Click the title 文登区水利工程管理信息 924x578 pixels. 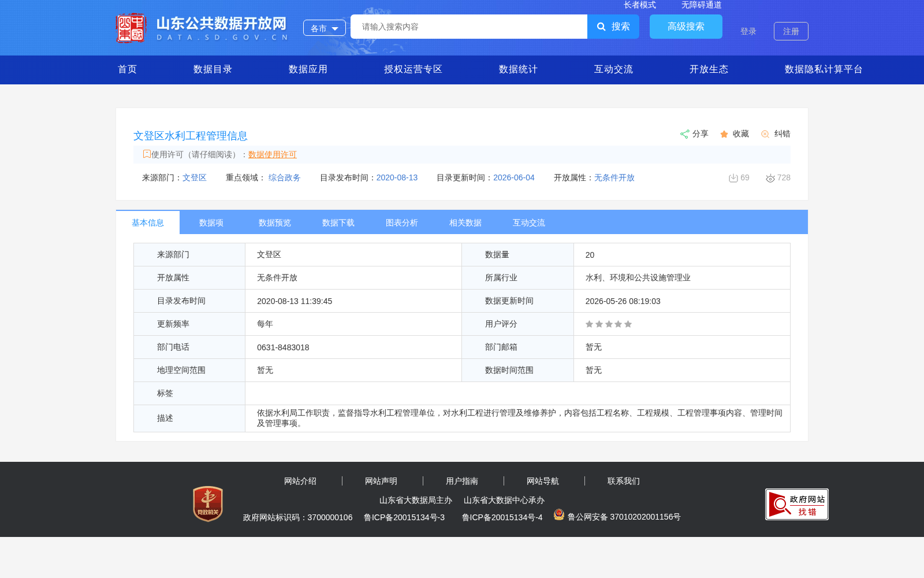tap(191, 136)
